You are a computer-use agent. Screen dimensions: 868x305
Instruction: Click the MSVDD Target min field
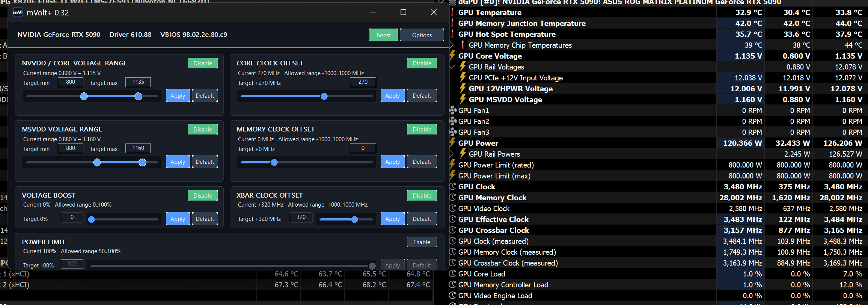71,148
